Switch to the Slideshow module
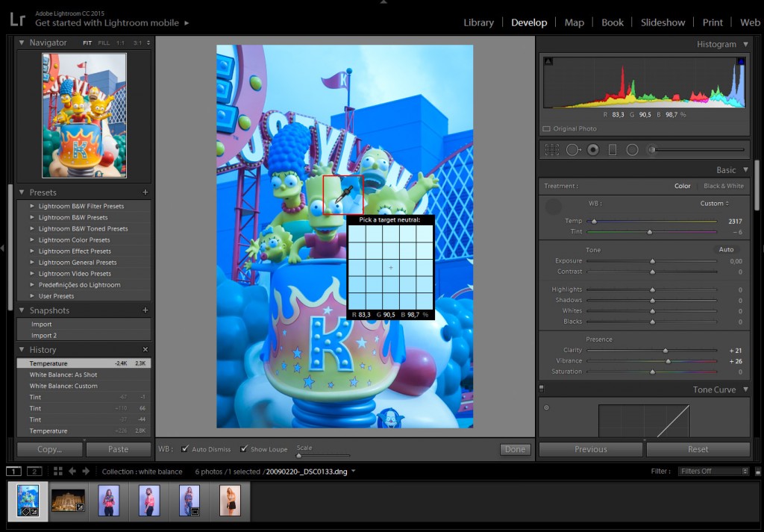 pos(663,22)
